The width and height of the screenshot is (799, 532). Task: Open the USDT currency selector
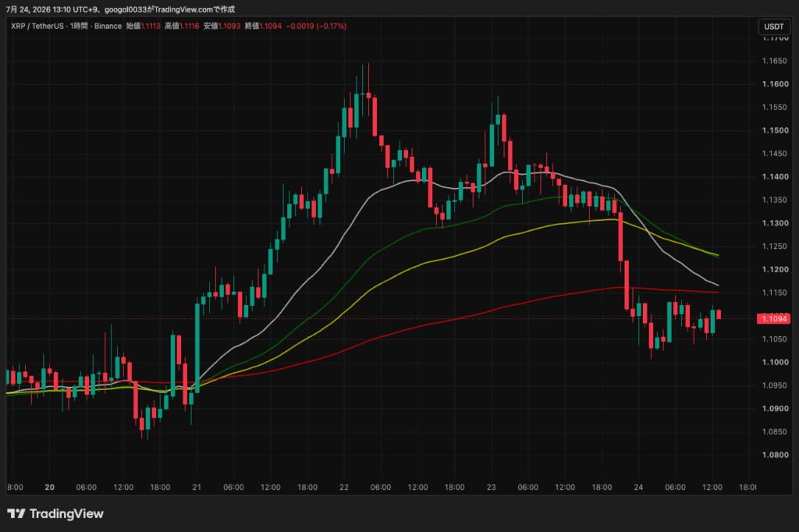tap(773, 27)
